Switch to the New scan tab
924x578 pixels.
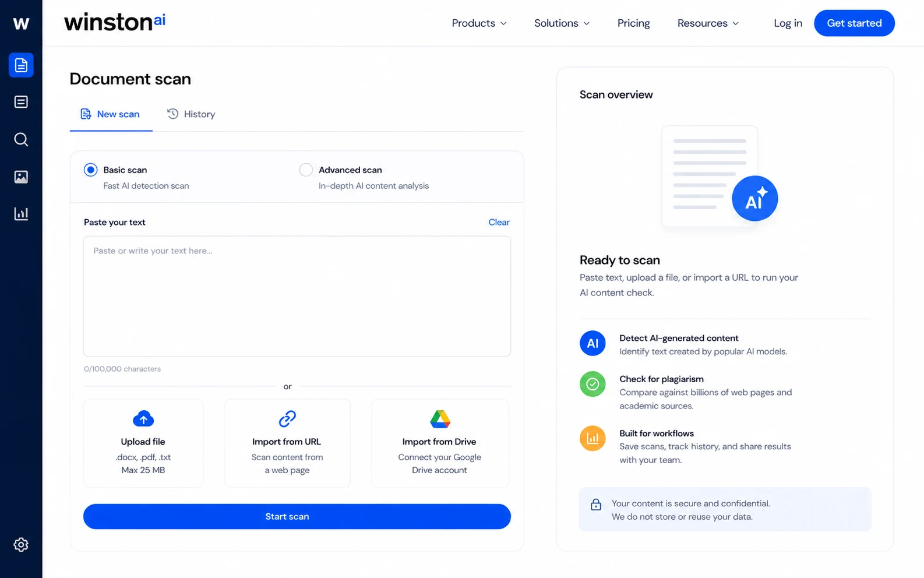click(x=111, y=114)
